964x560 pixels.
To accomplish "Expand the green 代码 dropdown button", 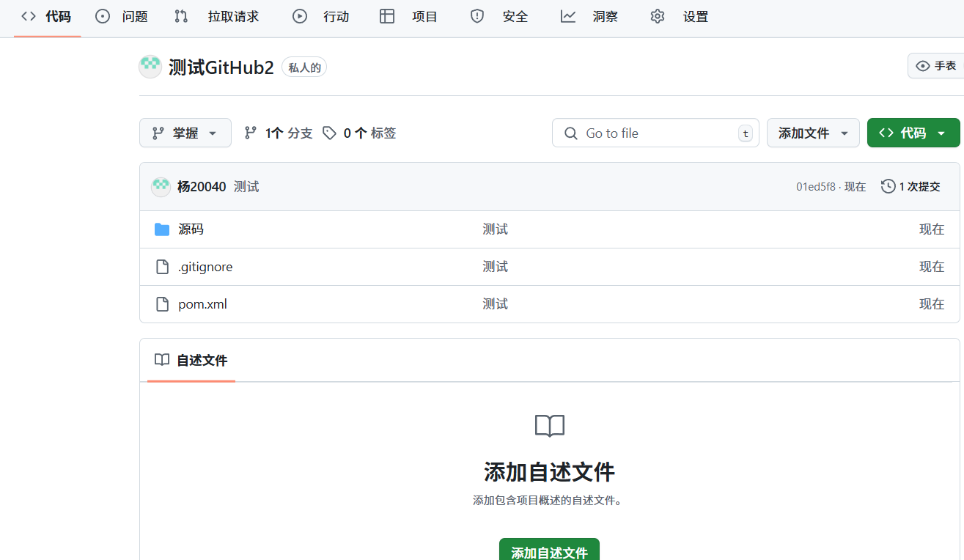I will tap(913, 133).
